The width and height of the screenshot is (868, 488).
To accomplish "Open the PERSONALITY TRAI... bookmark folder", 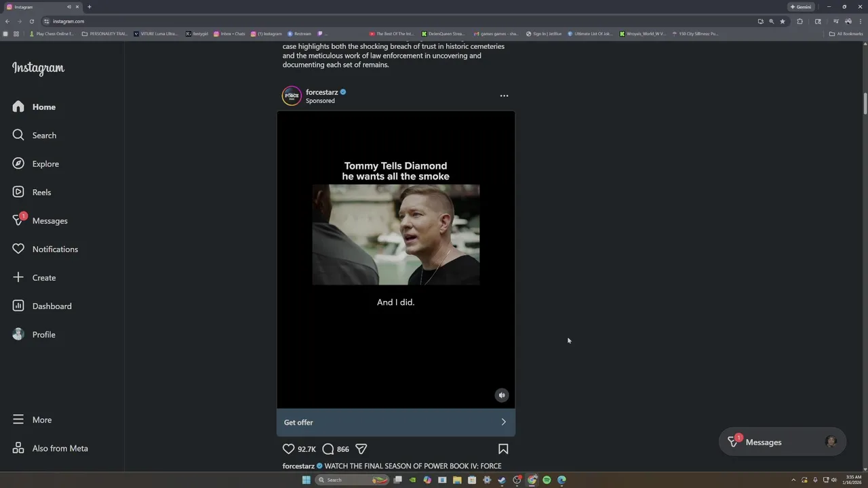I will pos(104,33).
